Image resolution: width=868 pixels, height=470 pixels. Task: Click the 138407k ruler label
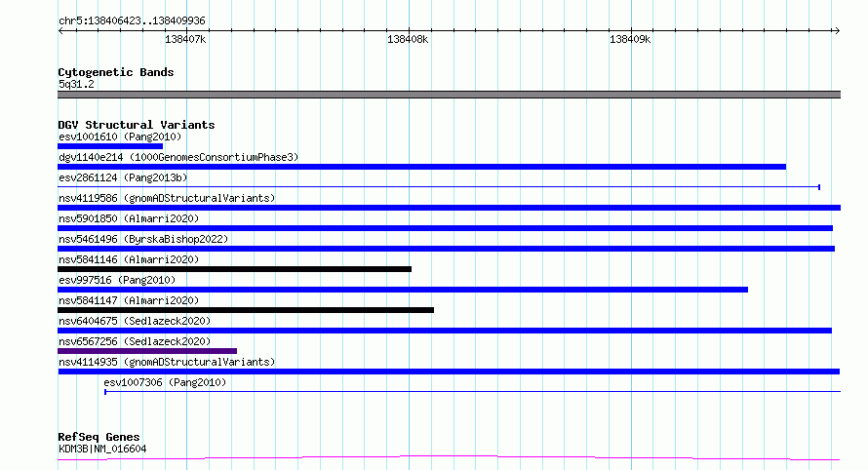(185, 40)
